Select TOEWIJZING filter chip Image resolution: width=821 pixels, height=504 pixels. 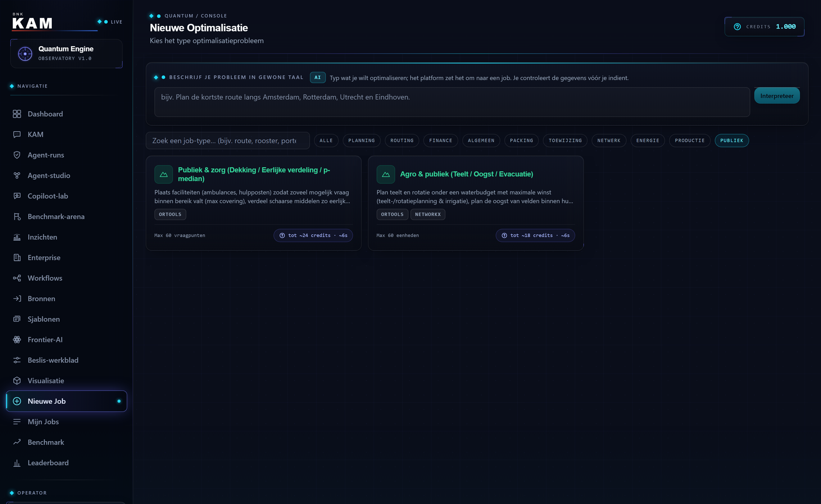tap(565, 141)
